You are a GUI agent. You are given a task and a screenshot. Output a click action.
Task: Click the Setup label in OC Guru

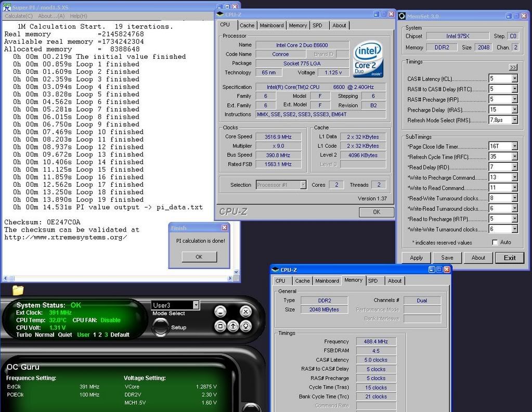179,328
